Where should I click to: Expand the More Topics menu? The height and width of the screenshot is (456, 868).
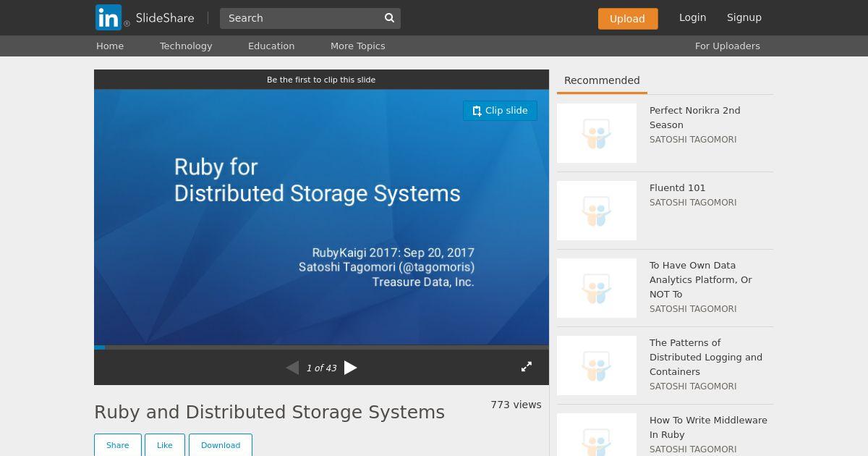[357, 46]
